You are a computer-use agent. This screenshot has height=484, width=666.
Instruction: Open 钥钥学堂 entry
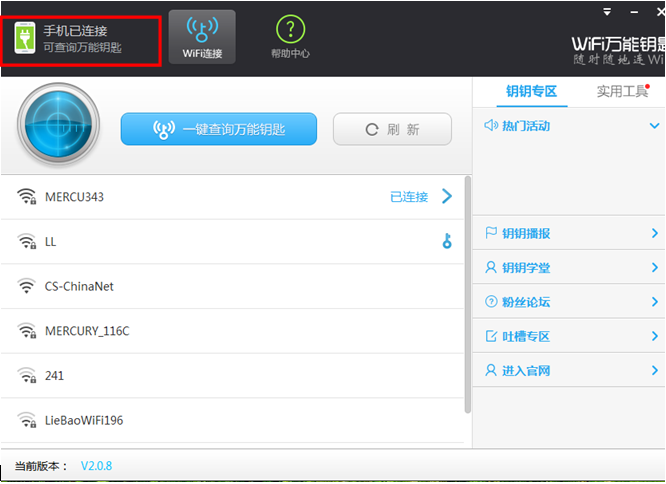(569, 267)
